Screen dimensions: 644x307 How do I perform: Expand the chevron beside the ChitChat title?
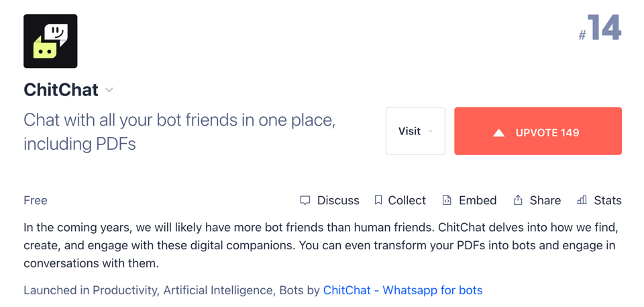(109, 90)
